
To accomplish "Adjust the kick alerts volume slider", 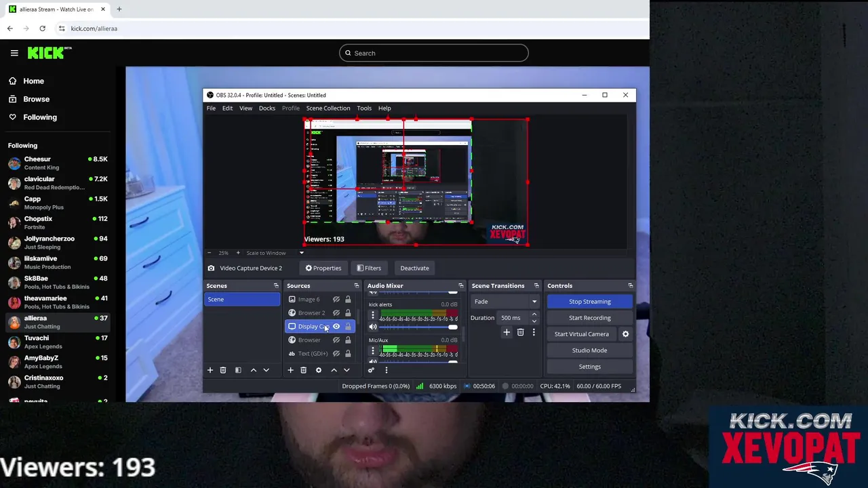I will [x=418, y=327].
